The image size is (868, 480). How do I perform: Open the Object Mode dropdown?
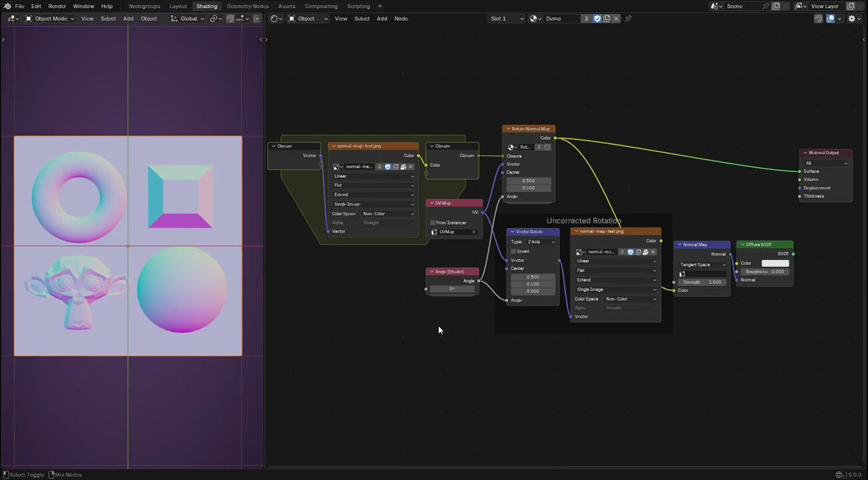click(x=51, y=18)
